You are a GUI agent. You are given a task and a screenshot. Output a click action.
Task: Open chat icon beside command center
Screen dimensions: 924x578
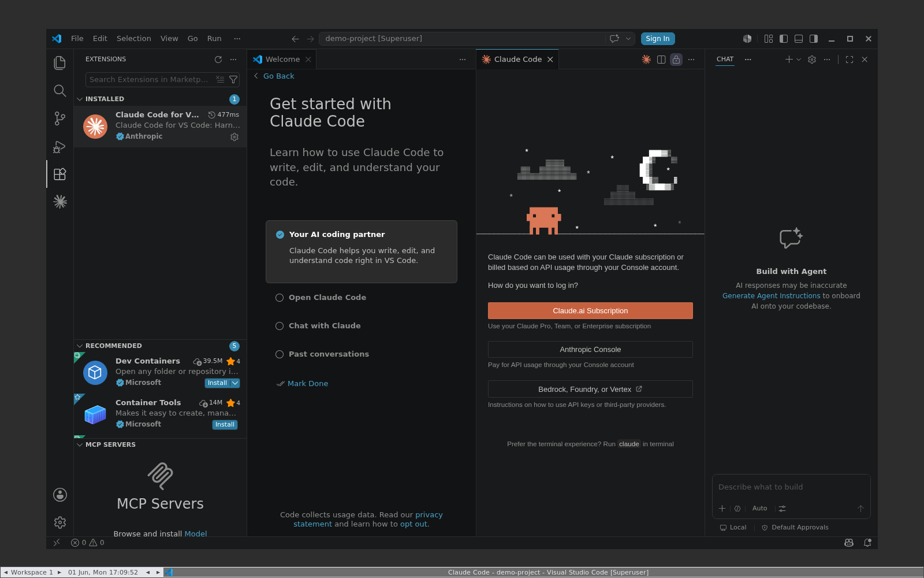coord(614,39)
